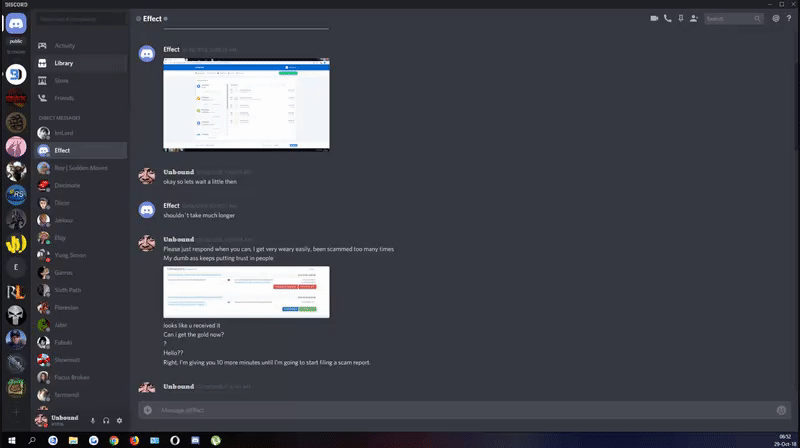Viewport: 800px width, 448px height.
Task: Open the yellow hand server icon
Action: pyautogui.click(x=16, y=243)
